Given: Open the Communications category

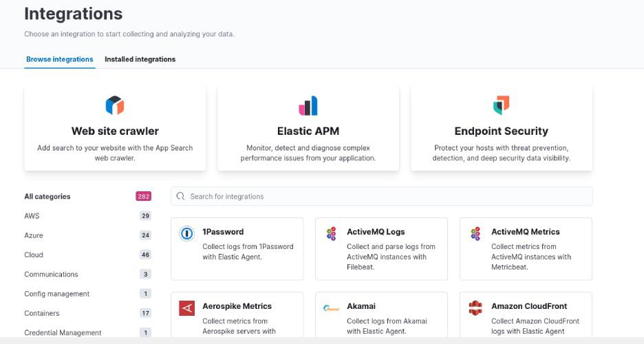Looking at the screenshot, I should (52, 275).
